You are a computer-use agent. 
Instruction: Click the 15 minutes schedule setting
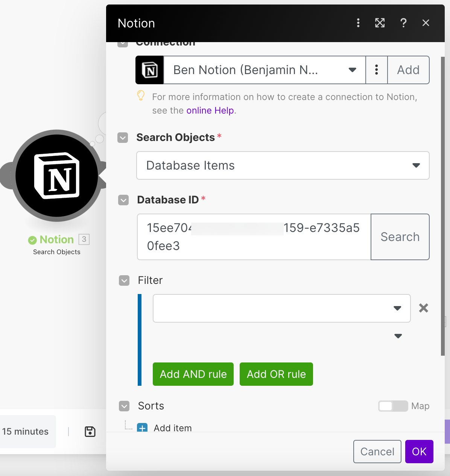point(26,432)
